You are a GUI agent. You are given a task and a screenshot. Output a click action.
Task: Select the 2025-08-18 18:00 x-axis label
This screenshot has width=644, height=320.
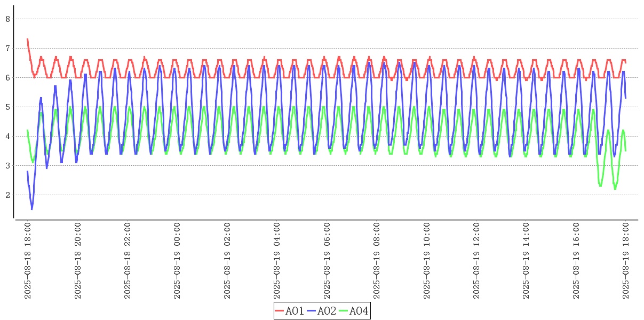coord(28,261)
